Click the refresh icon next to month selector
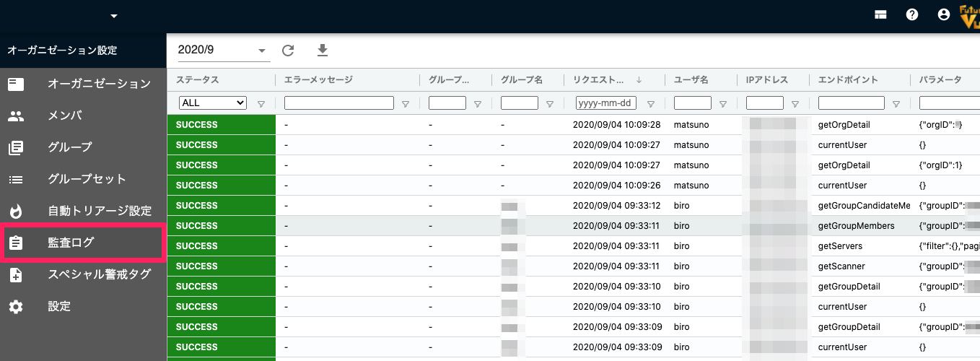This screenshot has height=361, width=980. pos(288,51)
